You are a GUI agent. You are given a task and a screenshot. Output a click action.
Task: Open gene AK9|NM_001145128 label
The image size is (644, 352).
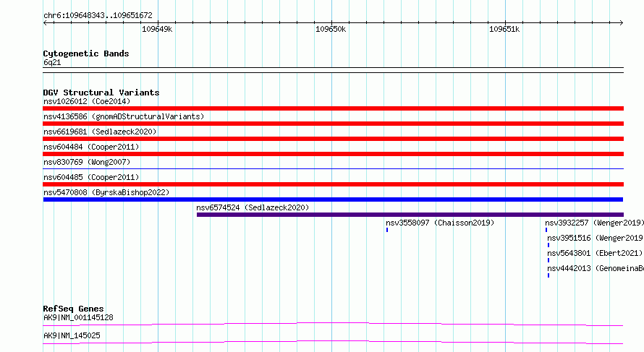coord(78,317)
